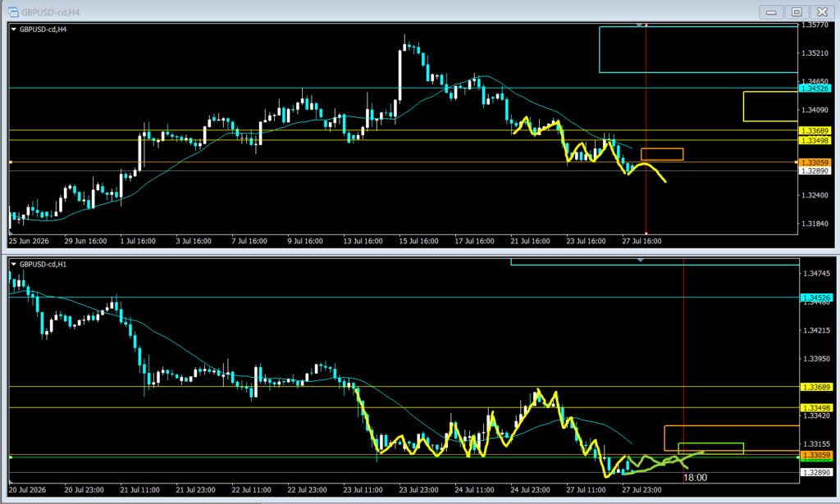
Task: Click the cyan 1.34526 price label in H1 chart
Action: click(816, 297)
